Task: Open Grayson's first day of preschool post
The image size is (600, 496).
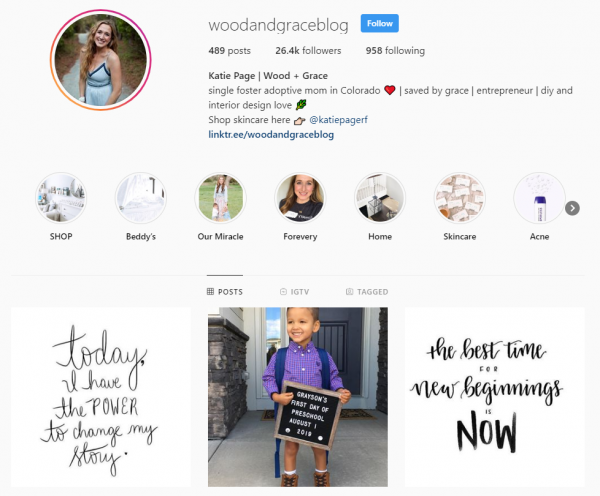Action: point(298,397)
